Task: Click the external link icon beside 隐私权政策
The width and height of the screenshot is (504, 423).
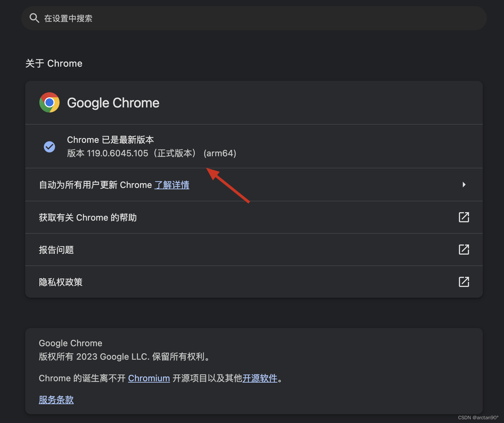Action: (464, 282)
